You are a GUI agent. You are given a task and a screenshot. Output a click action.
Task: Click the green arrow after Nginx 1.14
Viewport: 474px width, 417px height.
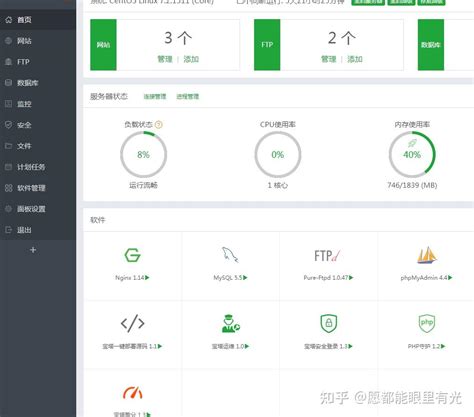tap(147, 277)
